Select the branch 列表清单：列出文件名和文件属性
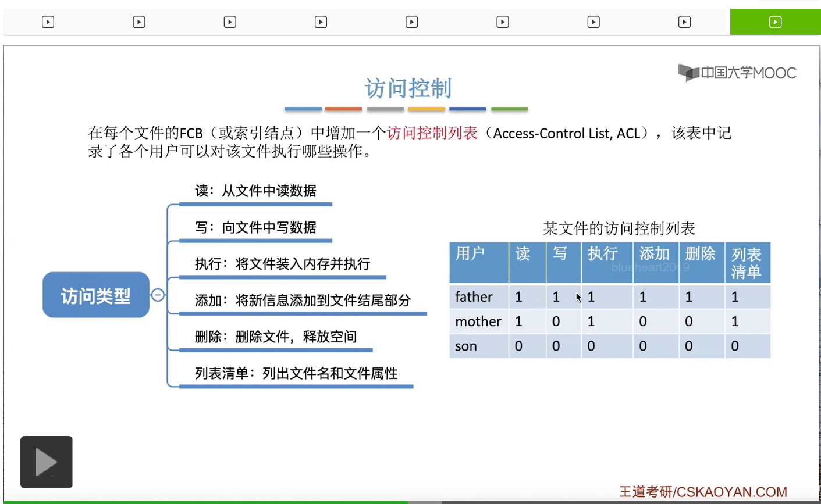The width and height of the screenshot is (821, 504). [296, 373]
